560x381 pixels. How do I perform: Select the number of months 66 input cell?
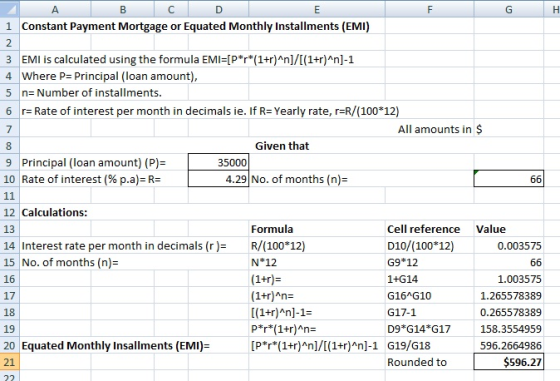point(509,179)
